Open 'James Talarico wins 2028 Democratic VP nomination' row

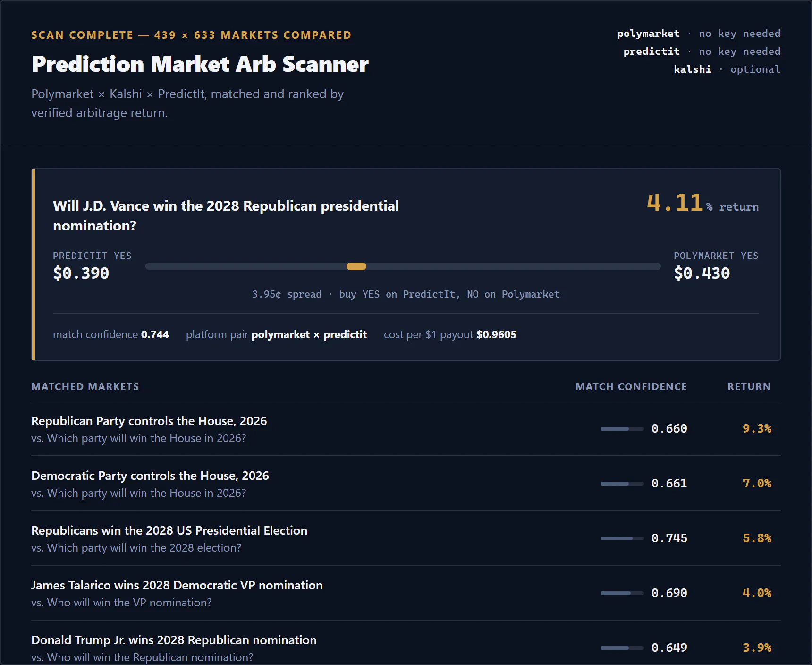click(406, 593)
